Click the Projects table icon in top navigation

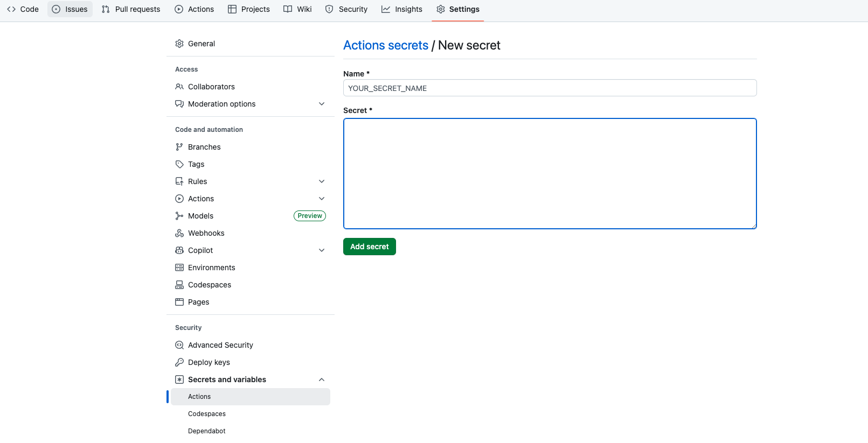tap(232, 9)
